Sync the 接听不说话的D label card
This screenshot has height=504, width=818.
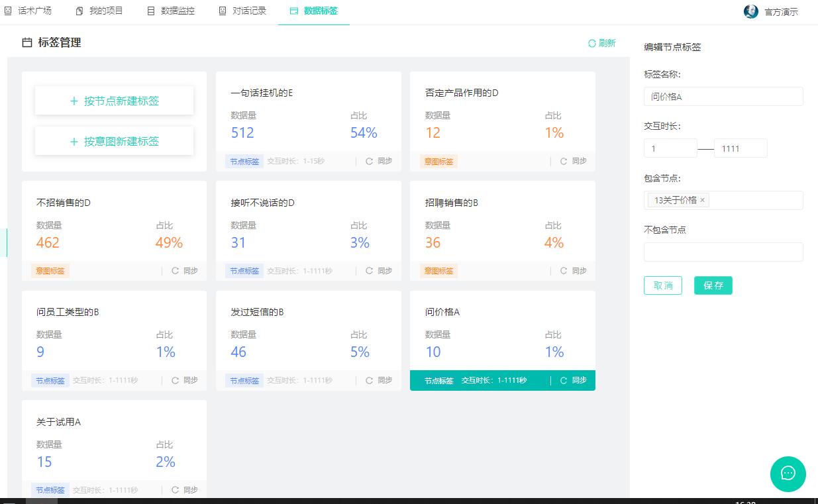[383, 270]
